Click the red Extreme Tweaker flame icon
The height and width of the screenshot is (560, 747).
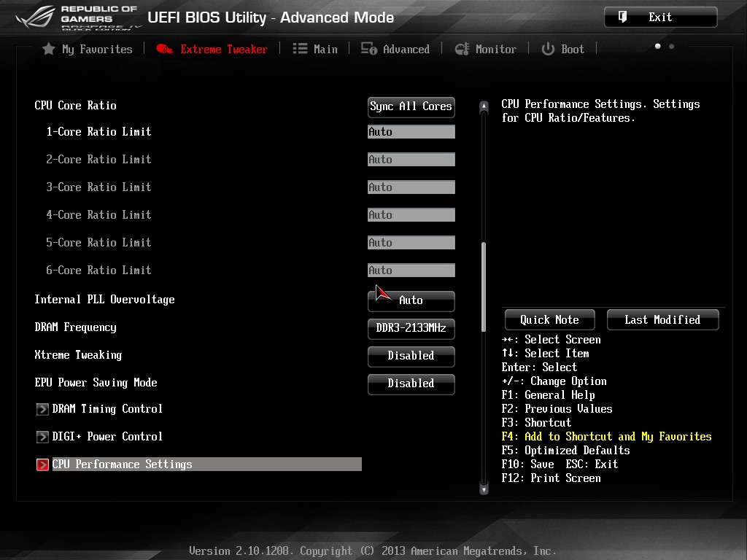click(x=164, y=49)
